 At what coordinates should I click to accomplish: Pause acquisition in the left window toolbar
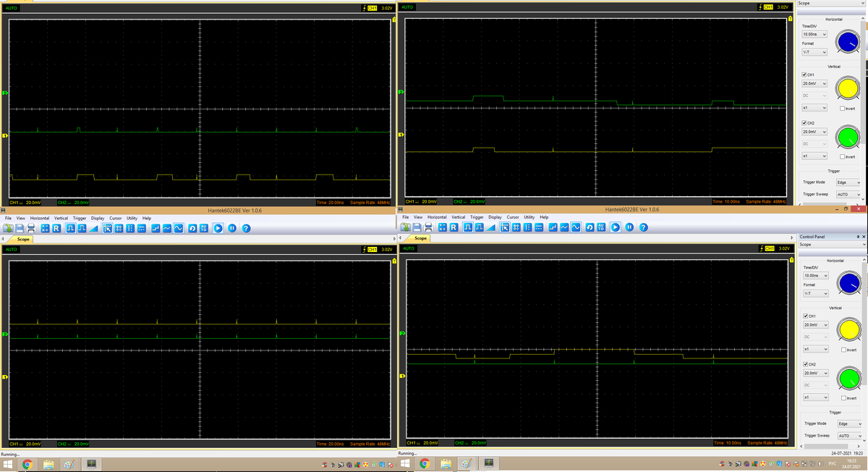pos(232,229)
